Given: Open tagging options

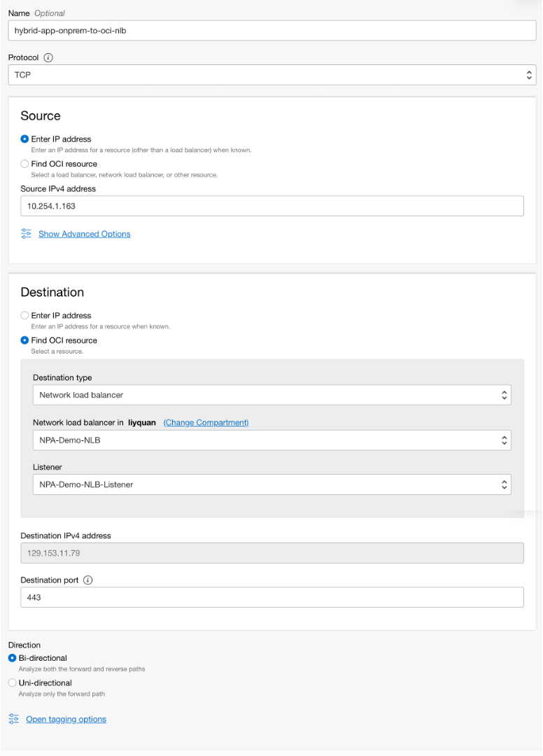Looking at the screenshot, I should [x=66, y=719].
